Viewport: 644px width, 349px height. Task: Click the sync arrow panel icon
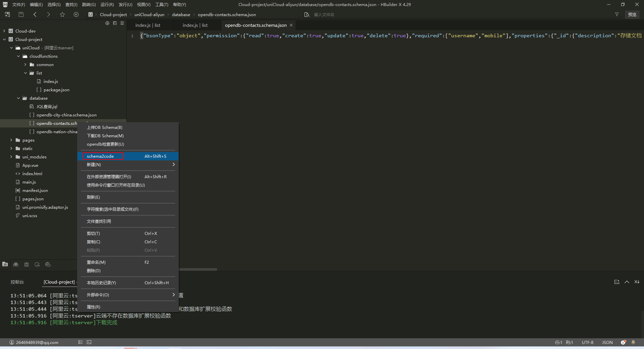[x=37, y=264]
